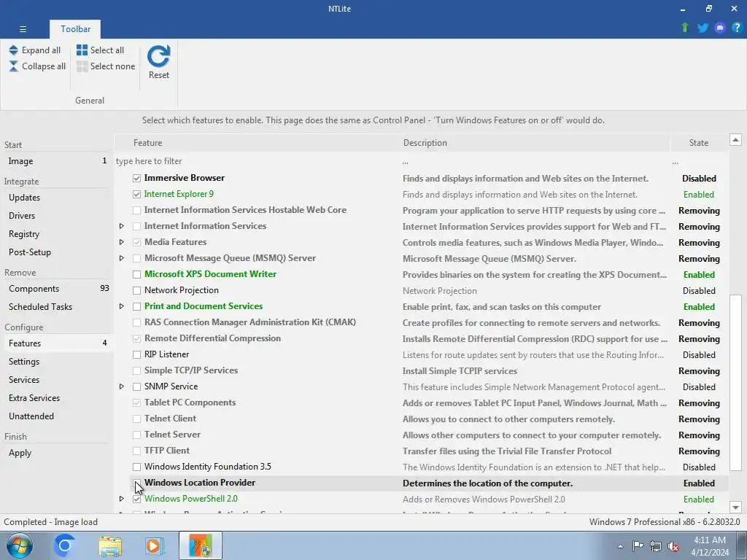Click the blue help question mark icon
The image size is (747, 560).
737,28
